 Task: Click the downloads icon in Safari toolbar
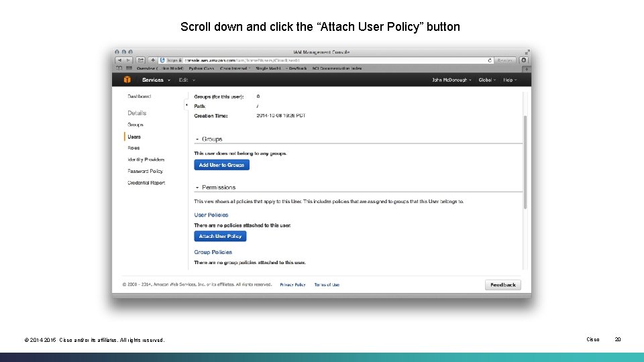coord(524,60)
